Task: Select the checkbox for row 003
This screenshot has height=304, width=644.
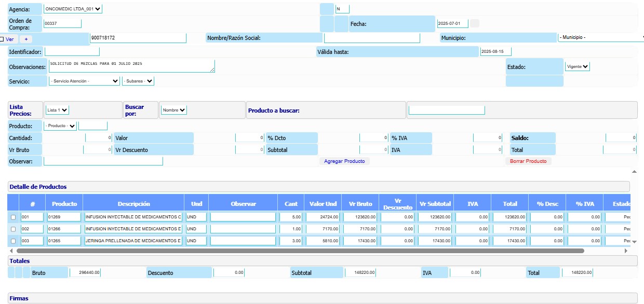Action: click(x=14, y=241)
